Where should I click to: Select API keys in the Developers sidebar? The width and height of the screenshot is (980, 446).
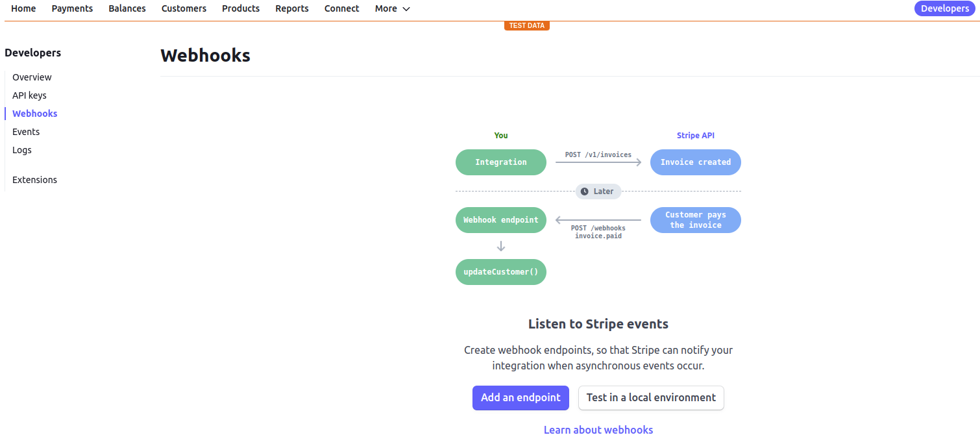click(x=29, y=95)
